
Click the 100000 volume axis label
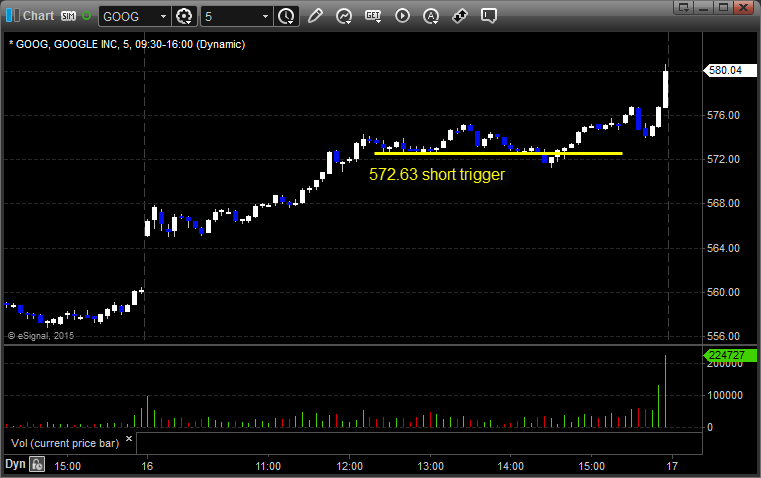(725, 396)
